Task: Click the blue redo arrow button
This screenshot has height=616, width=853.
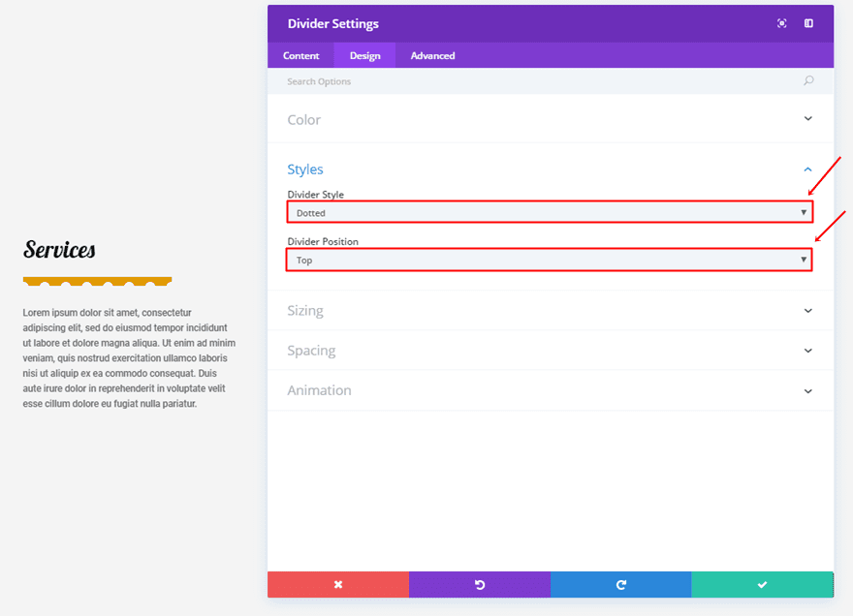Action: coord(620,584)
